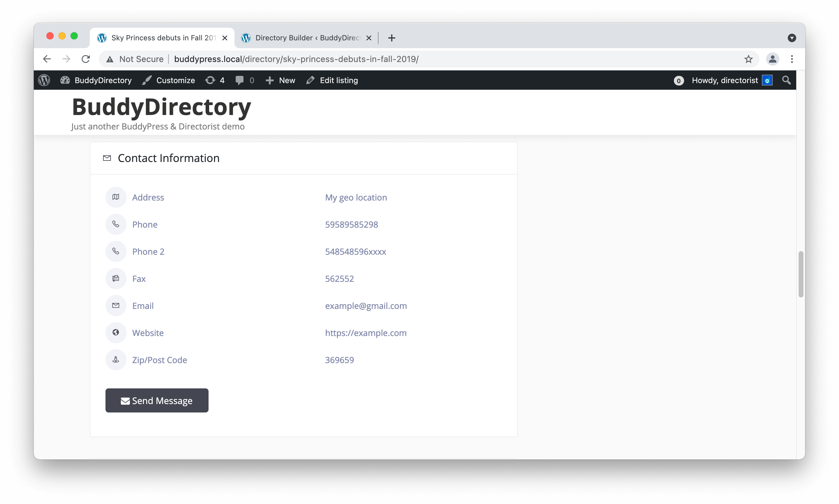Screen dimensions: 839x504
Task: Click the phone icon beside Phone 2
Action: coord(116,251)
